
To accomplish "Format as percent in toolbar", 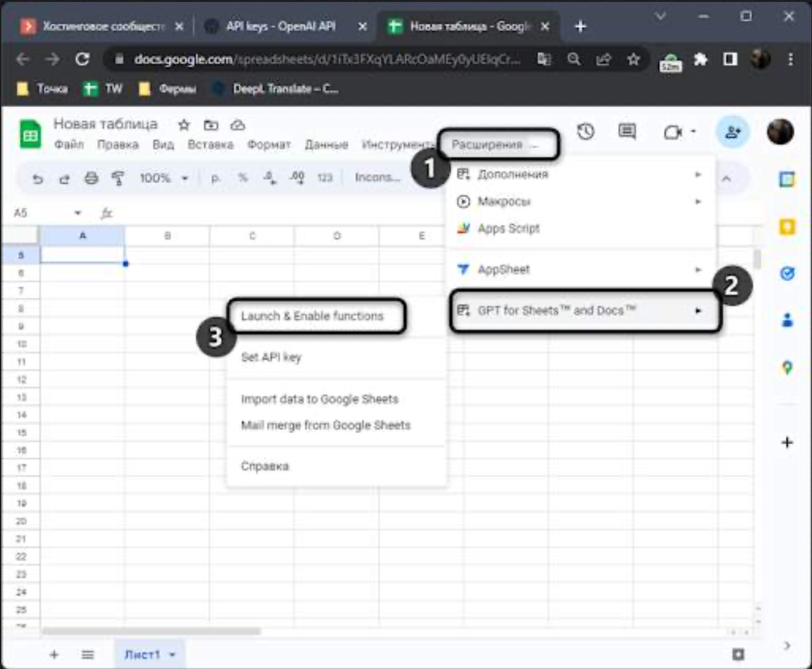I will tap(242, 177).
